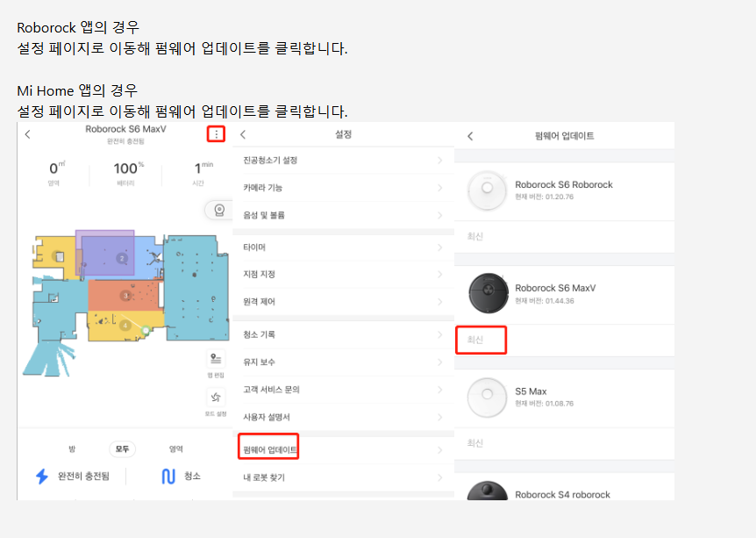756x538 pixels.
Task: Expand chevron on 내 로봇 찾기 row
Action: click(x=439, y=477)
